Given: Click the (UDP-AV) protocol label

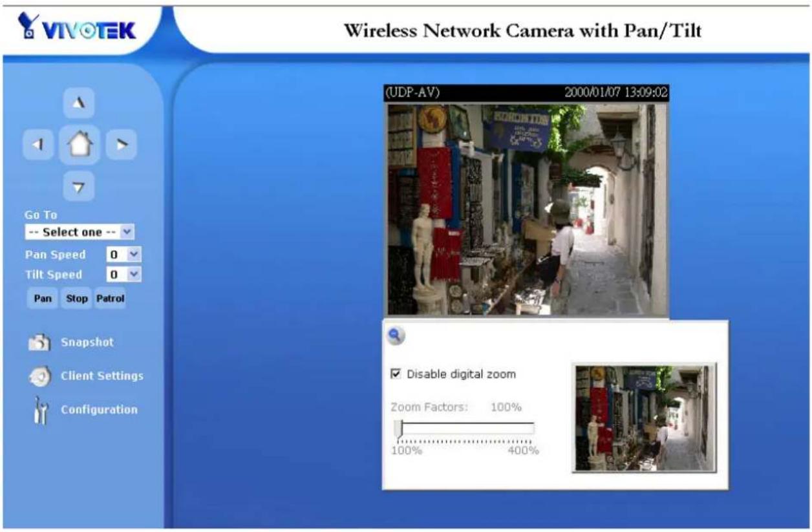Looking at the screenshot, I should click(x=413, y=92).
